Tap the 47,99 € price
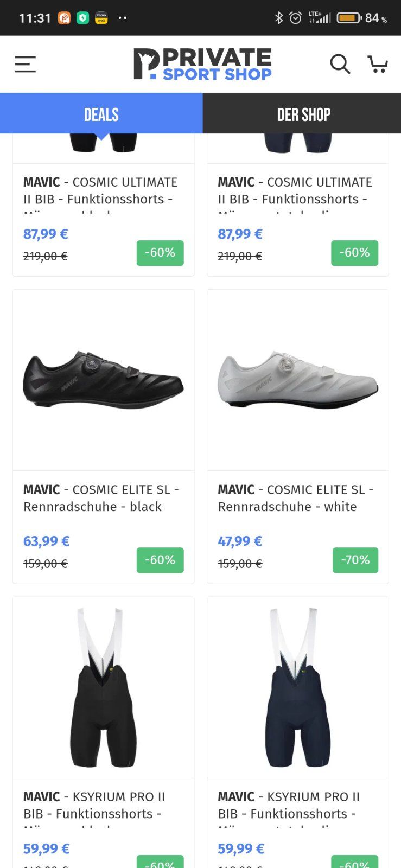The image size is (401, 868). click(x=240, y=541)
